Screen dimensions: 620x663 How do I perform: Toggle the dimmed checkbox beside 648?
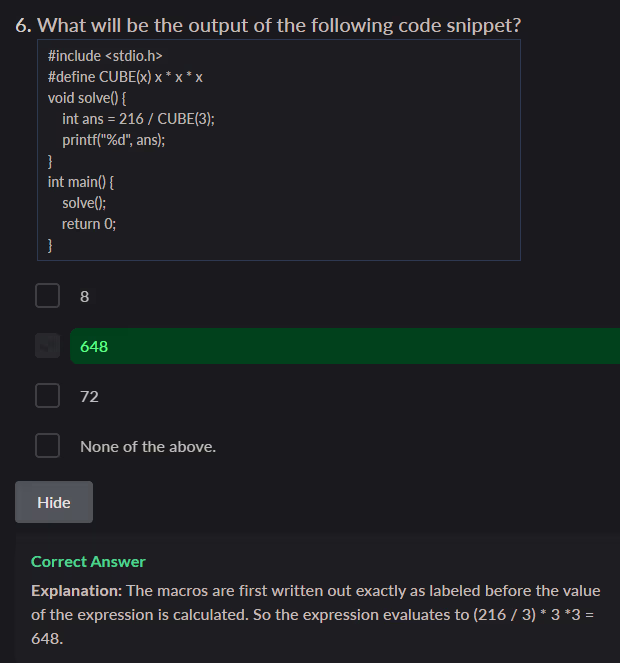[47, 346]
